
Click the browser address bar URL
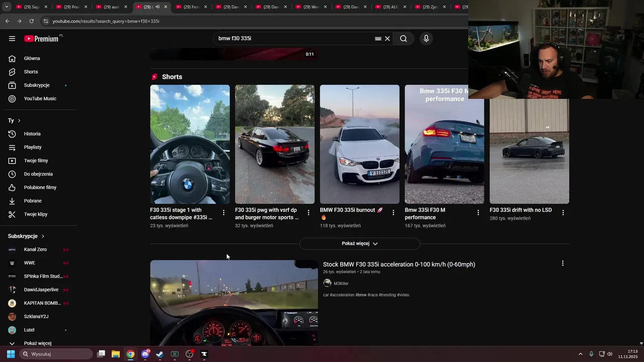pos(106,21)
